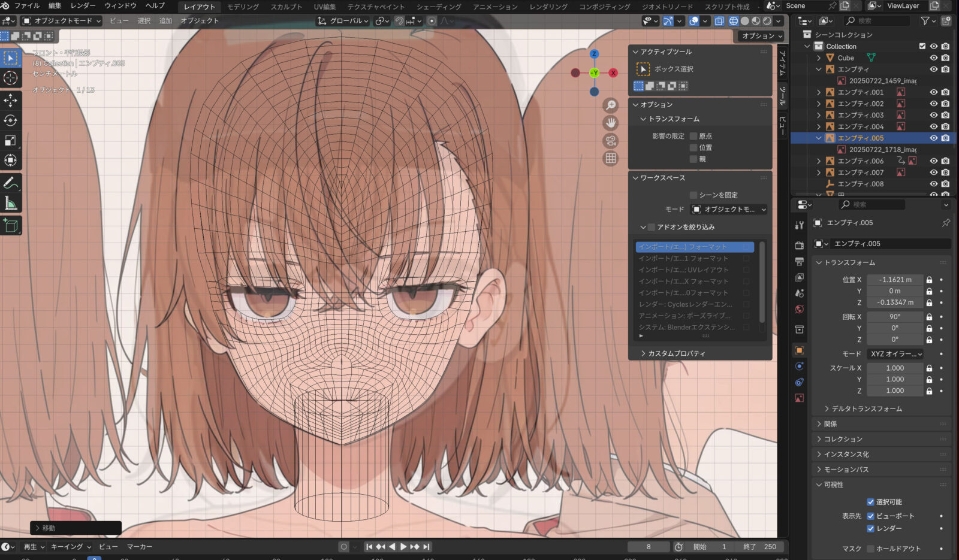Screen dimensions: 959x560
Task: Select the 3D Cursor tool
Action: [11, 78]
